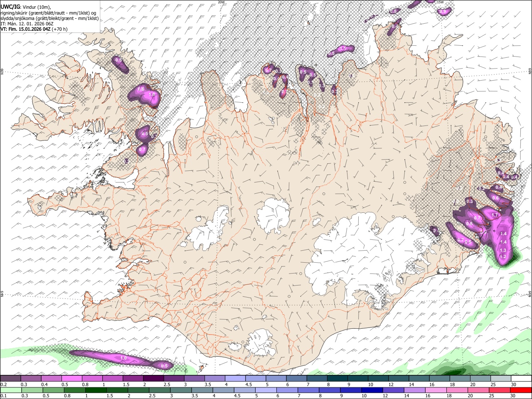Pick the white 30 swatch ending the upper legend row
Screen dimensions: 532x399
(521, 378)
